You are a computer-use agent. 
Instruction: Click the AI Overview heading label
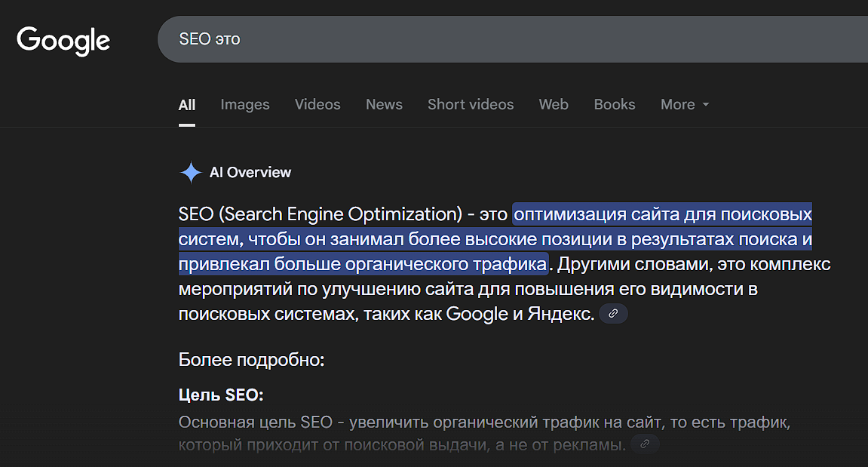pyautogui.click(x=250, y=172)
